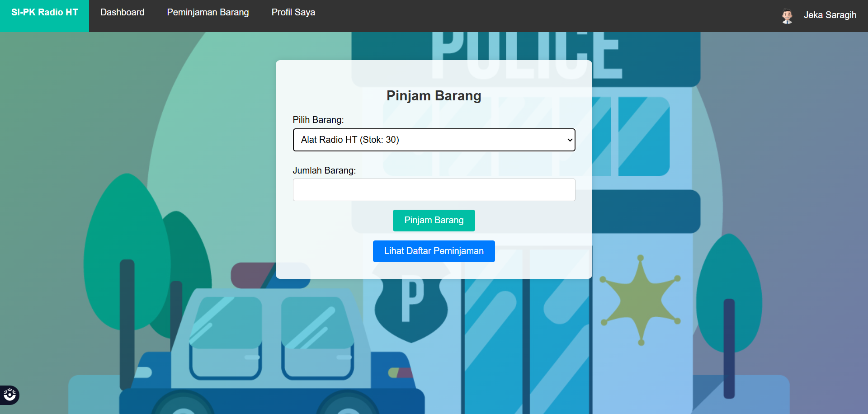The image size is (868, 414).
Task: Open the Jeka Saragih account name
Action: pyautogui.click(x=830, y=15)
